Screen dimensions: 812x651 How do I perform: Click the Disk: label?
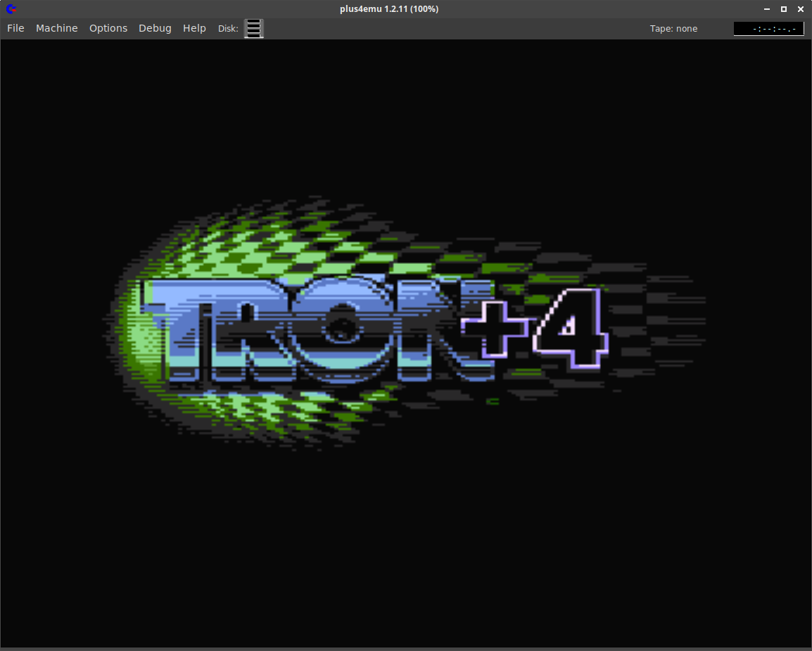click(x=228, y=29)
